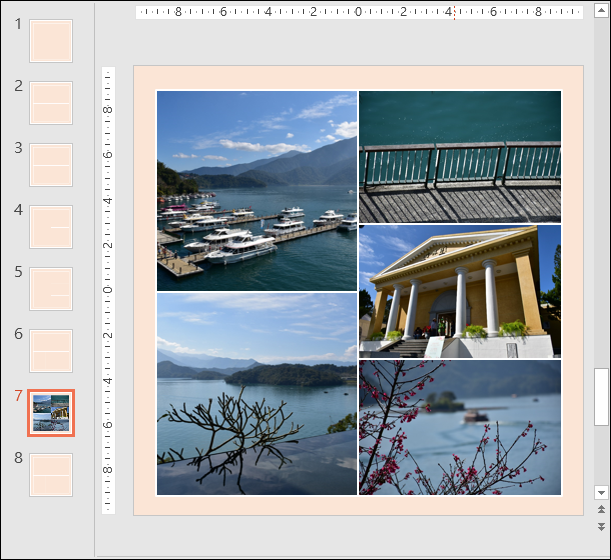Click the vertical scrollbar thumb
Viewport: 611px width, 560px height.
601,397
